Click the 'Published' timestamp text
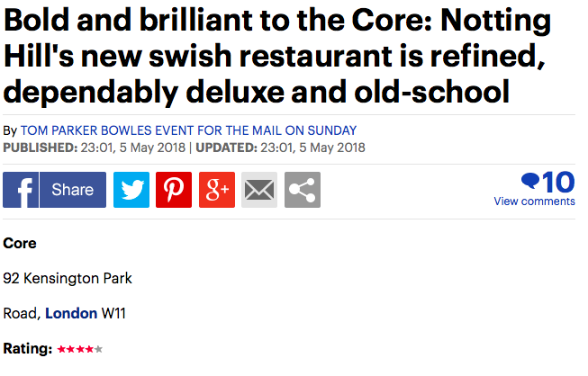The width and height of the screenshot is (588, 376). [x=96, y=148]
